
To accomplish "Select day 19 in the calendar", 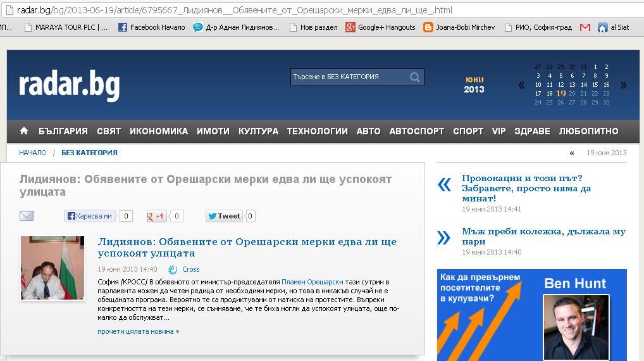I will coord(560,93).
